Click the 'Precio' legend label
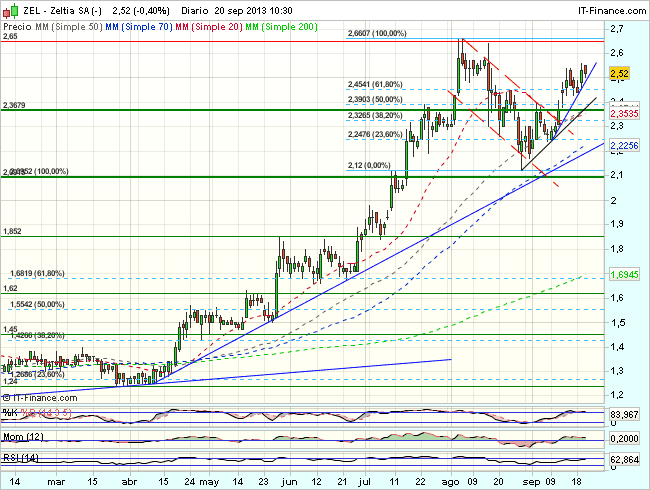Screen dimensions: 650x490 pyautogui.click(x=17, y=27)
